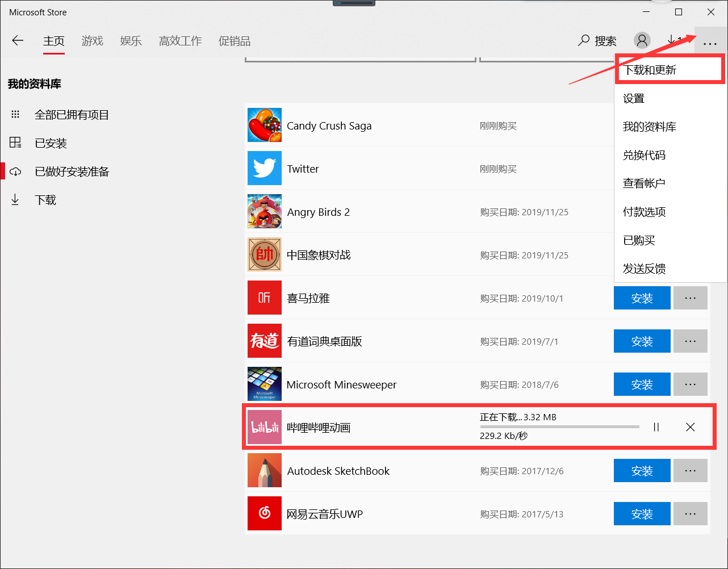The image size is (728, 569).
Task: Click the bilibili app icon
Action: [265, 427]
